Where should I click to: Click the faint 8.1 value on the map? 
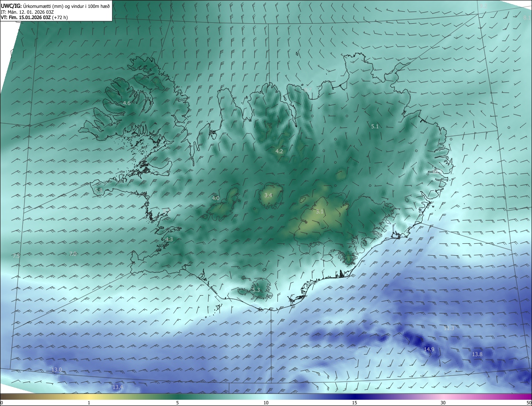pyautogui.click(x=527, y=18)
